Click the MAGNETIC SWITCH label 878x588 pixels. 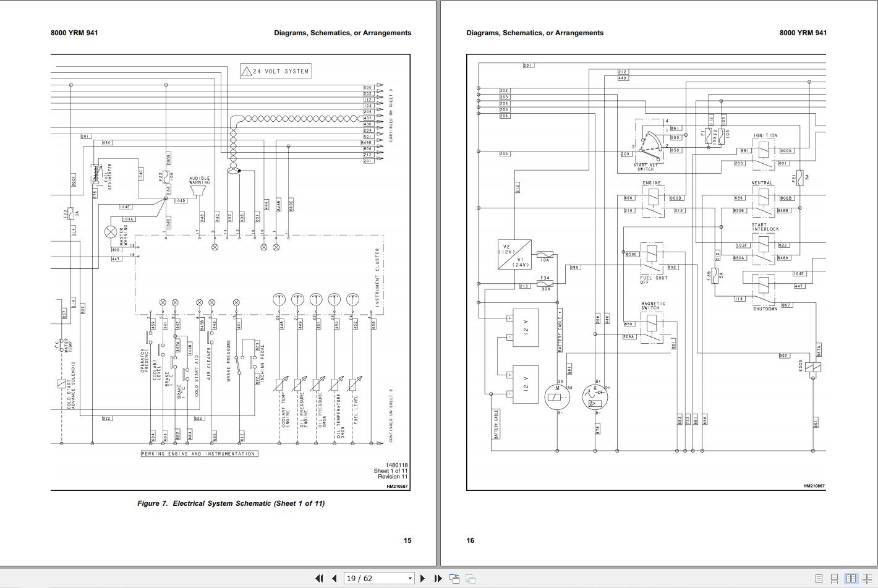653,306
